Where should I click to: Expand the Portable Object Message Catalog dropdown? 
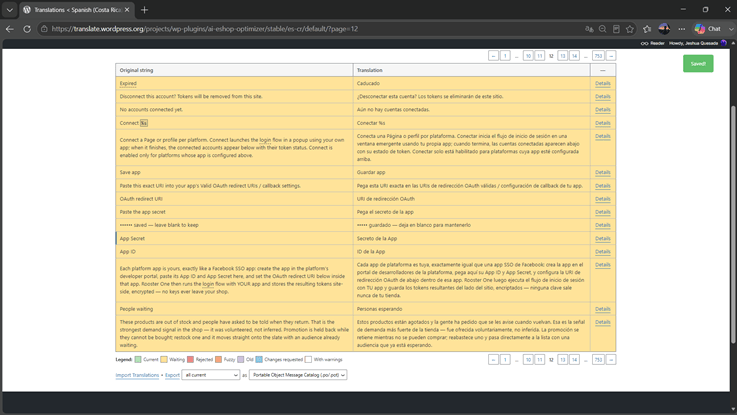pyautogui.click(x=298, y=375)
